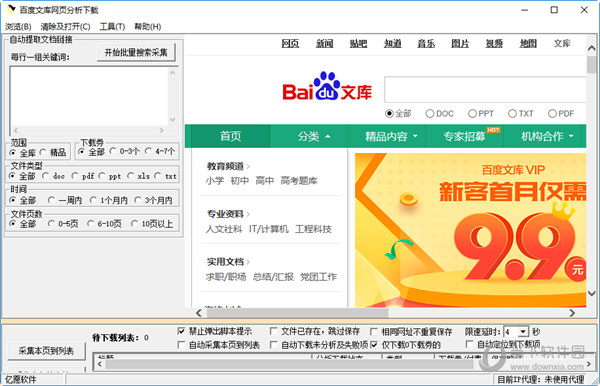Open the 首页 tab in green navbar
Viewport: 600px width, 386px height.
231,136
